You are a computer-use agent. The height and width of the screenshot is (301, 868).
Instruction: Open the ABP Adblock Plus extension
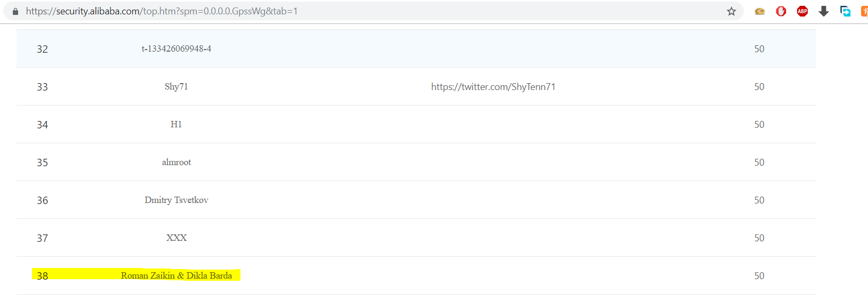click(x=802, y=11)
